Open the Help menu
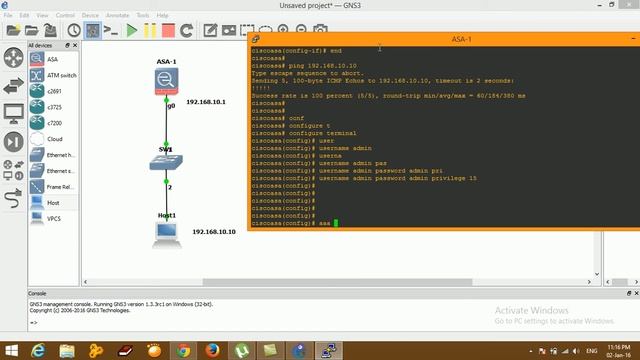 click(x=162, y=15)
